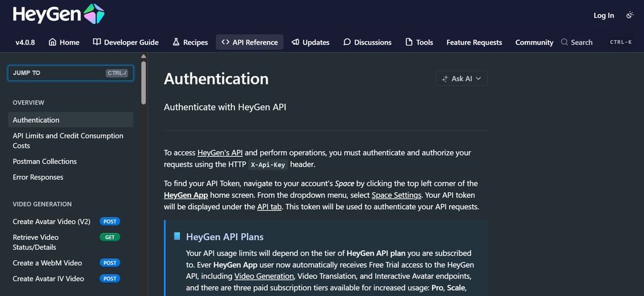
Task: Click the OVERVIEW section header
Action: click(28, 103)
